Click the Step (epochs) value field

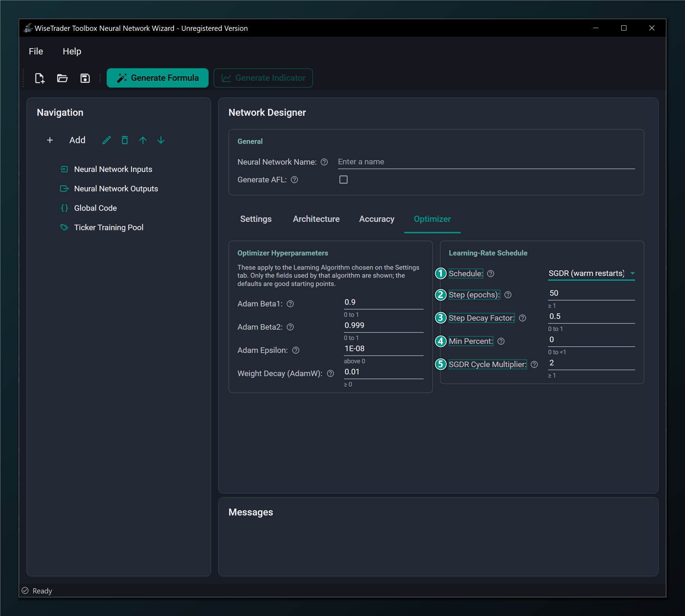[591, 293]
